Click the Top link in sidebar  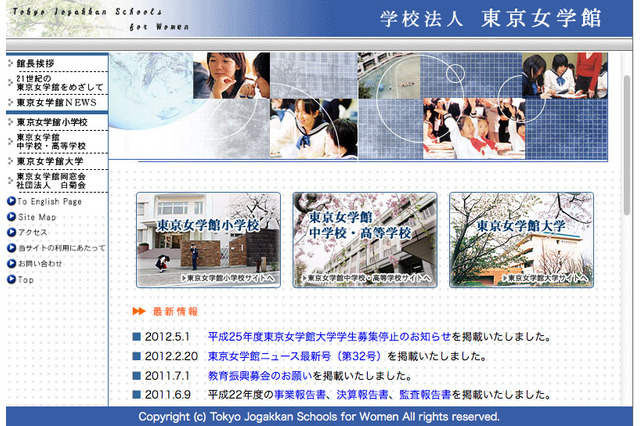click(26, 280)
